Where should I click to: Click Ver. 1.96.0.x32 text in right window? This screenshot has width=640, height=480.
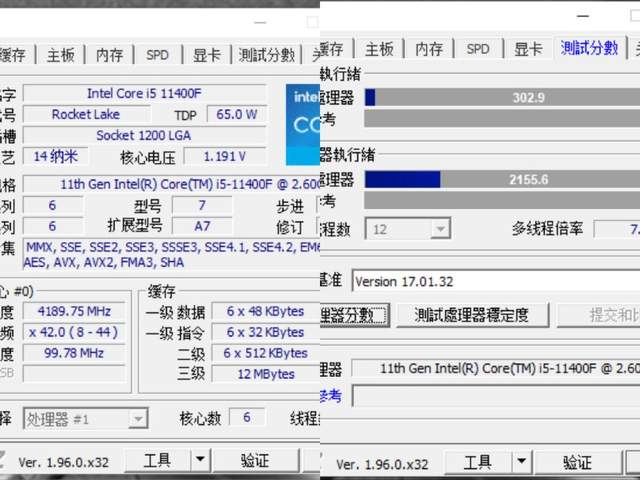pos(382,464)
